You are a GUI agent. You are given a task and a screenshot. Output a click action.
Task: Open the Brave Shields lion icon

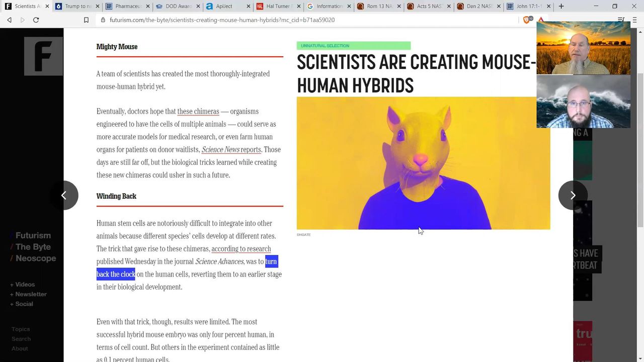coord(527,20)
